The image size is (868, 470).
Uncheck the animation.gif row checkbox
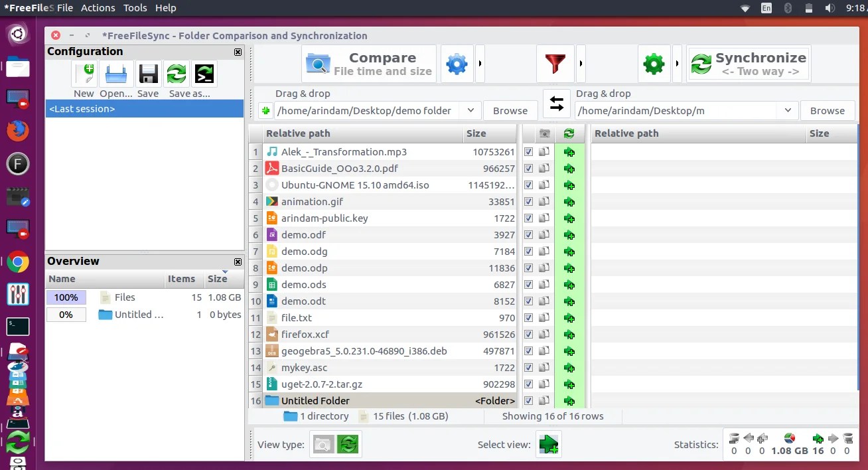click(528, 201)
